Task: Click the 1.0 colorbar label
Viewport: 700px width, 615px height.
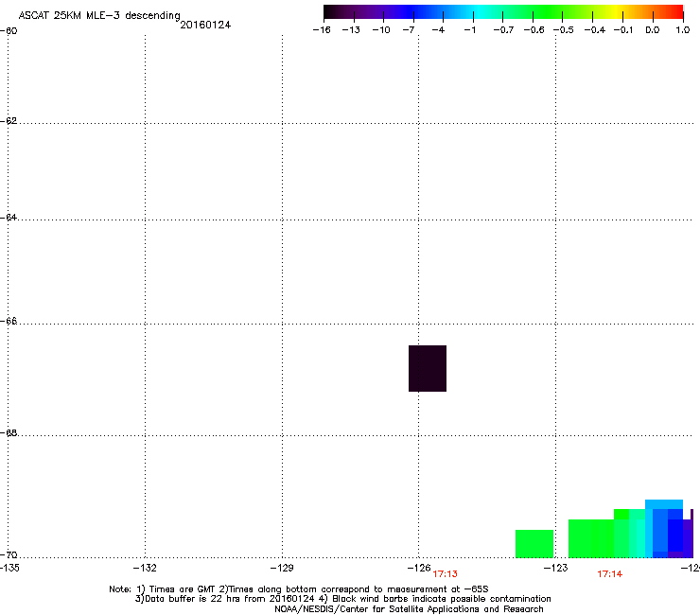Action: (x=683, y=30)
